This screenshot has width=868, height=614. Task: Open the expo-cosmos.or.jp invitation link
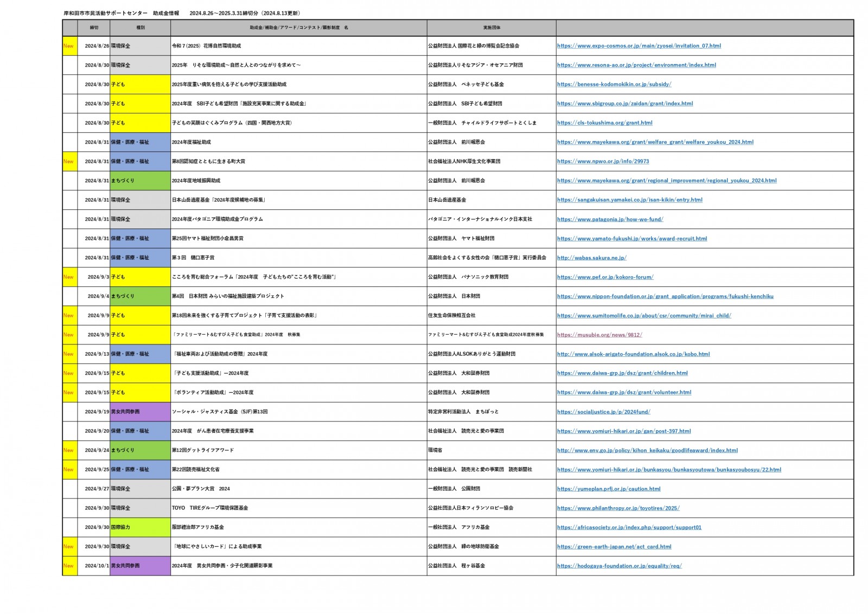click(639, 46)
